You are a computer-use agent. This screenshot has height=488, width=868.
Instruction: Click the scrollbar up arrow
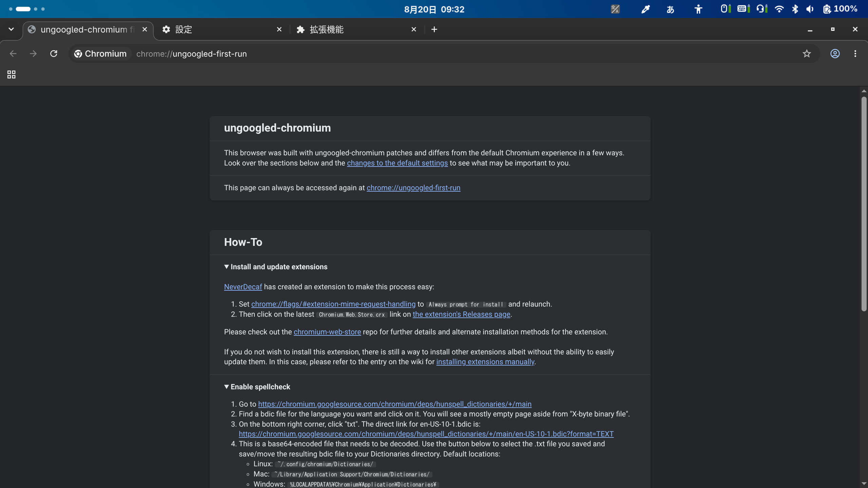[x=864, y=91]
